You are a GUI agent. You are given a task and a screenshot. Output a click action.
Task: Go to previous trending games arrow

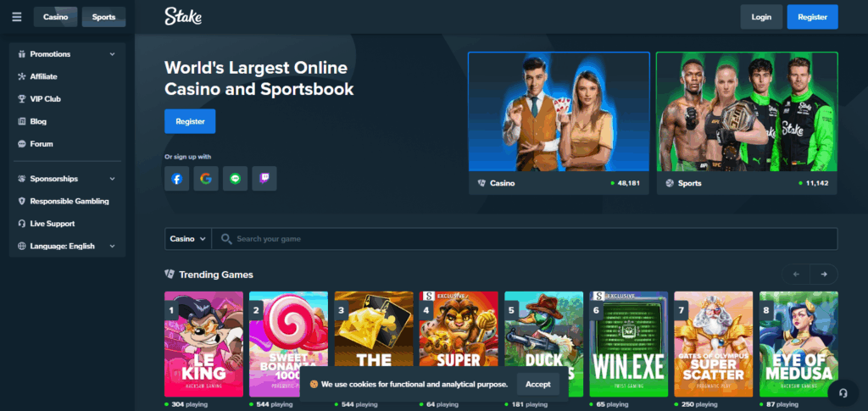(x=796, y=274)
